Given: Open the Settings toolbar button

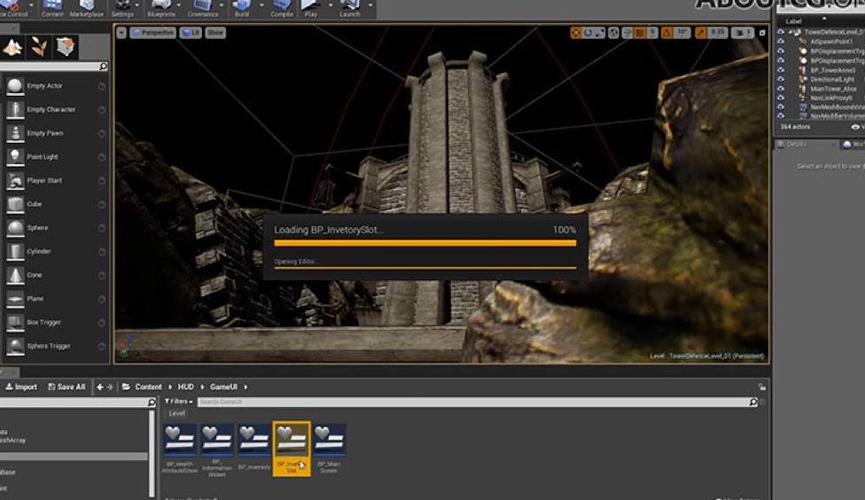Looking at the screenshot, I should tap(122, 8).
